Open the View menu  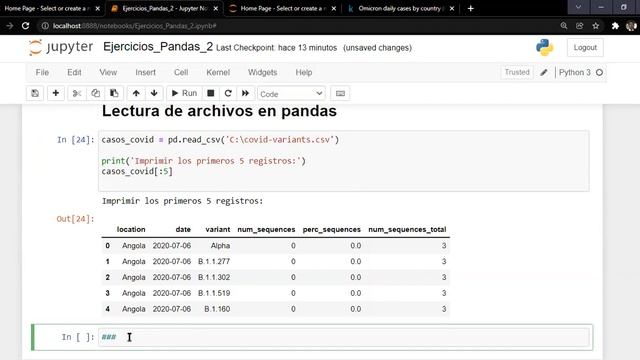[108, 72]
